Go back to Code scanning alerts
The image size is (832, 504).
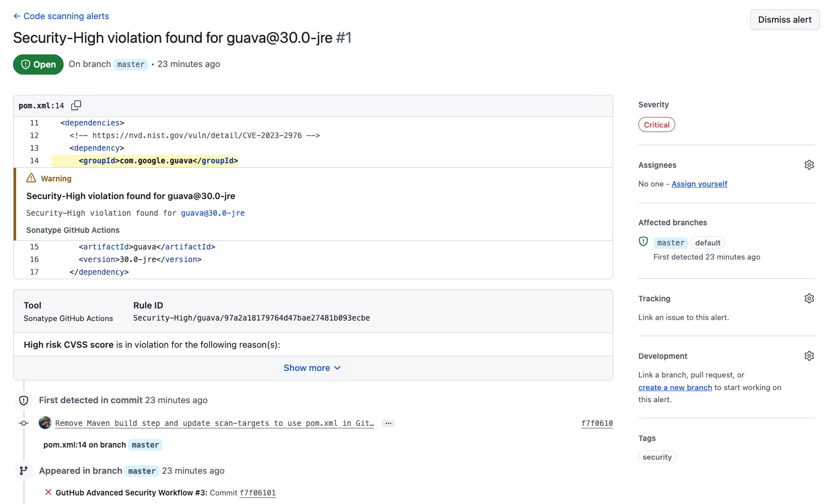click(61, 16)
